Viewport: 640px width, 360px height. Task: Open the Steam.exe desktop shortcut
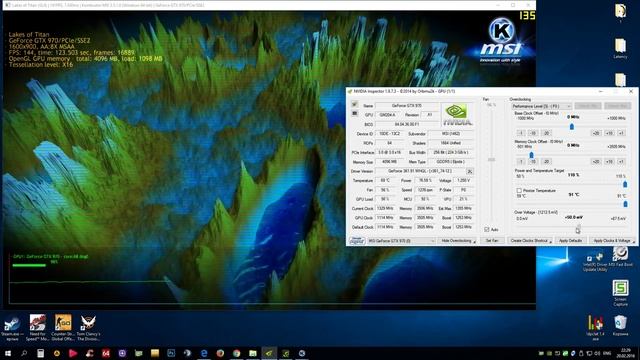(x=12, y=327)
